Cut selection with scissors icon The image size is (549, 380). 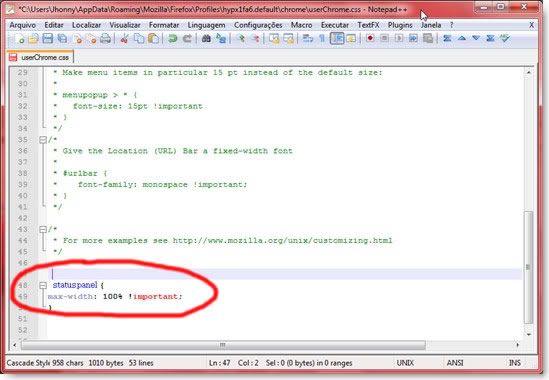pos(124,39)
